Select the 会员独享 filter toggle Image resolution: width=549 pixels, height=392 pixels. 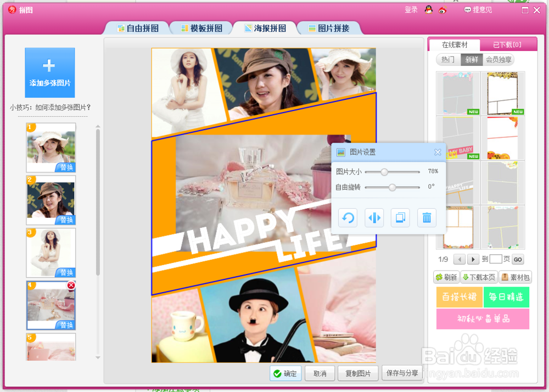(x=498, y=59)
